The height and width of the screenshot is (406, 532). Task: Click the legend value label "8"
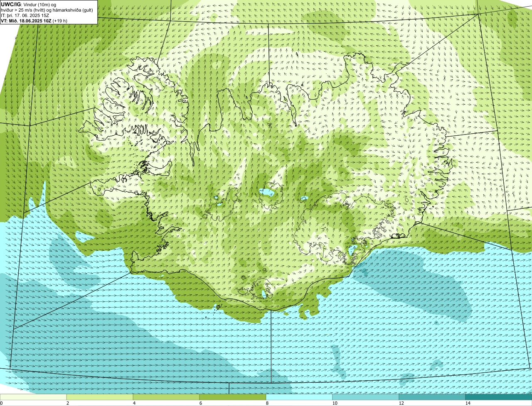(x=267, y=403)
